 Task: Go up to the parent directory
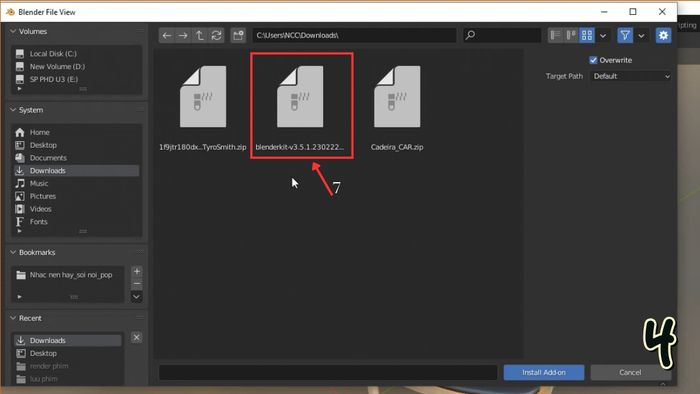click(x=200, y=35)
